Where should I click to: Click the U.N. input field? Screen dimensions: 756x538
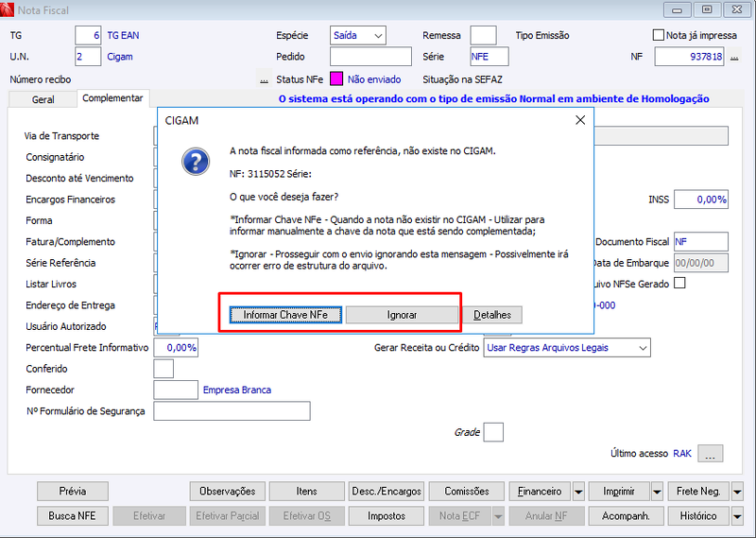click(88, 57)
